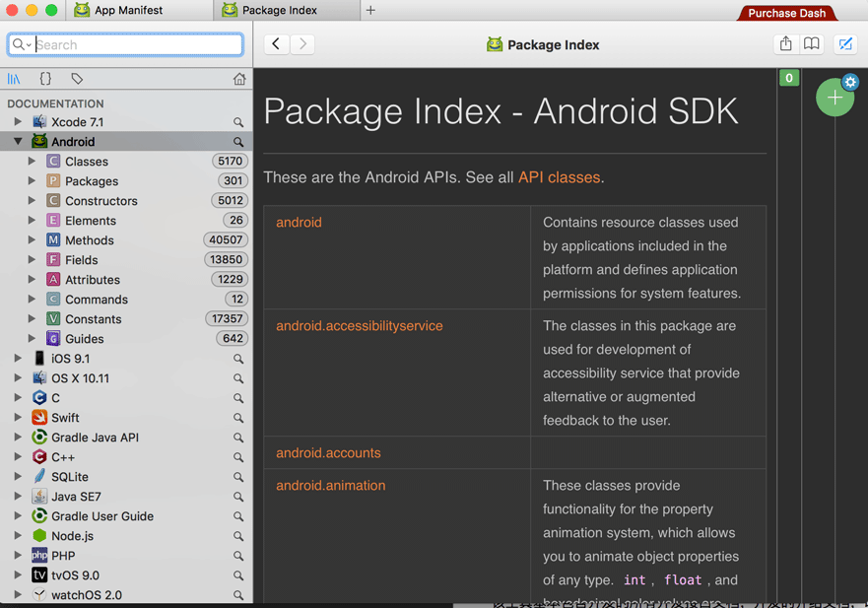Open the search options dropdown magnifier

(21, 44)
